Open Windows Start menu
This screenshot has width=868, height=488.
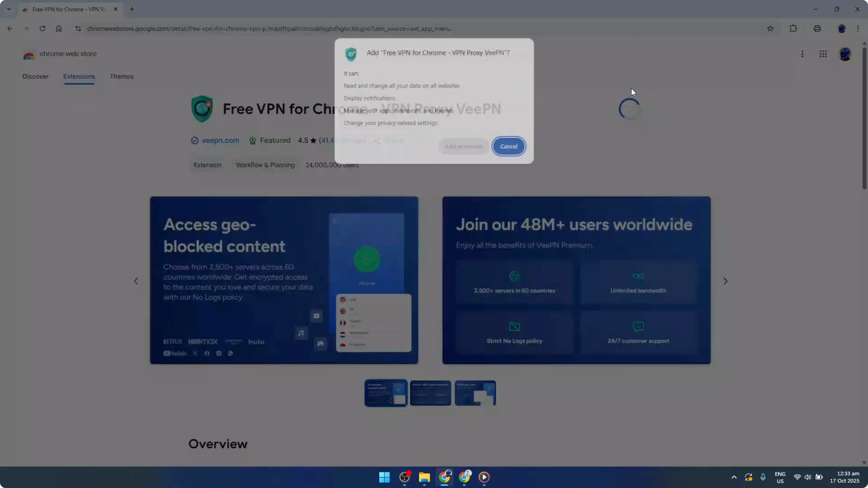pos(384,477)
